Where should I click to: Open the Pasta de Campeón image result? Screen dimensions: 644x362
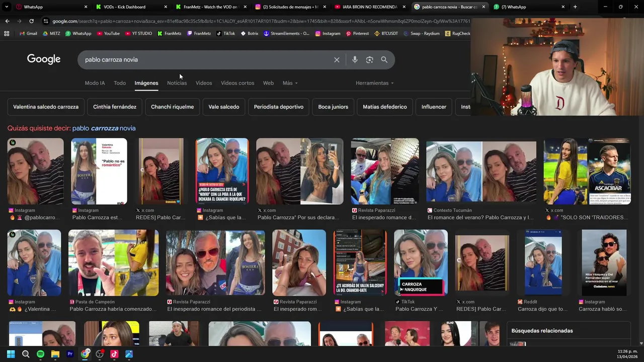[x=113, y=263]
